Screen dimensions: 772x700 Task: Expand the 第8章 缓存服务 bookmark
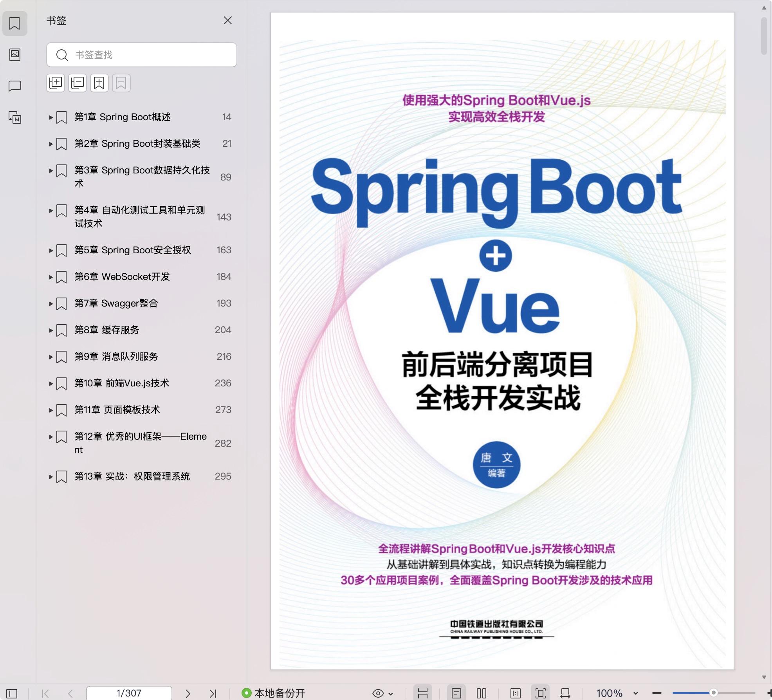(51, 330)
